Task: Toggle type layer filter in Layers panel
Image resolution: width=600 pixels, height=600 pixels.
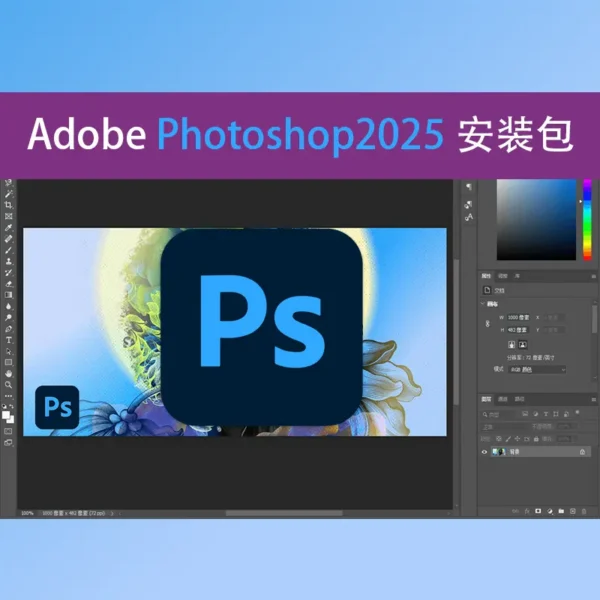Action: click(546, 414)
